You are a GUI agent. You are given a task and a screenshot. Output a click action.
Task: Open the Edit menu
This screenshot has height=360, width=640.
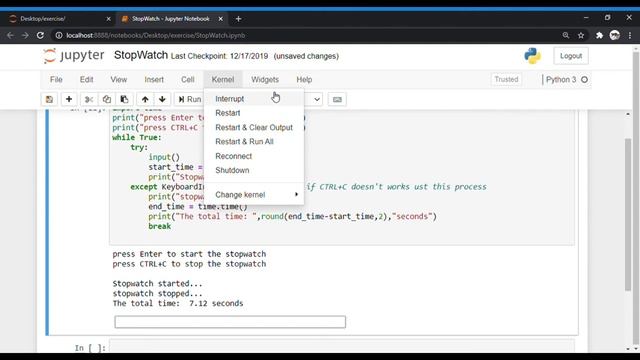click(87, 80)
